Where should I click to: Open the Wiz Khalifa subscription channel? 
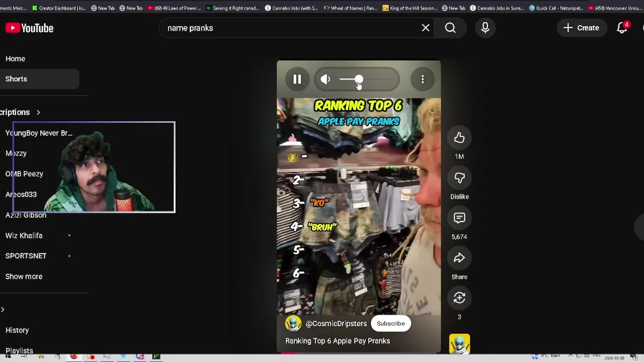(24, 236)
